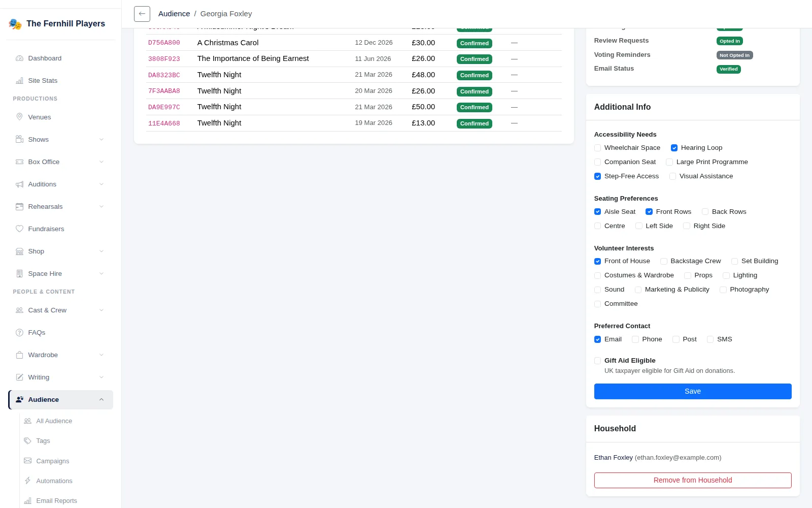This screenshot has width=812, height=508.
Task: Go to Audience breadcrumb link
Action: pos(174,14)
